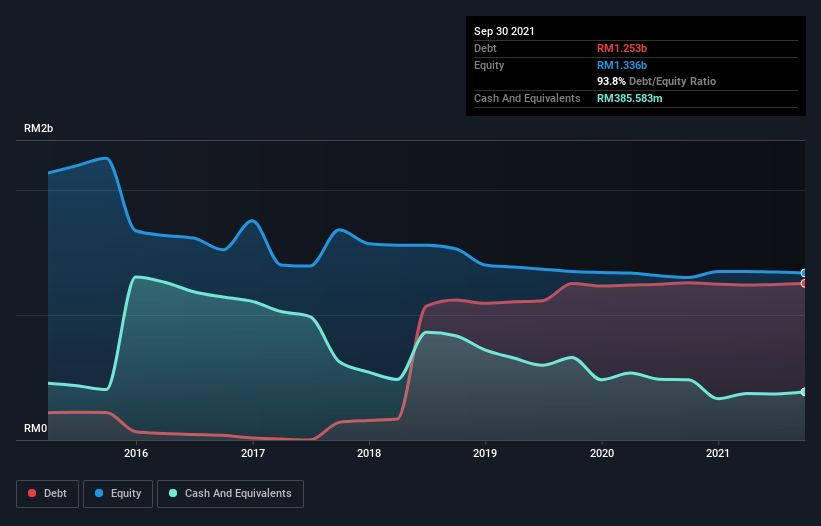Click the Equity row label in tooltip
Viewport: 821px width, 526px height.
(489, 65)
